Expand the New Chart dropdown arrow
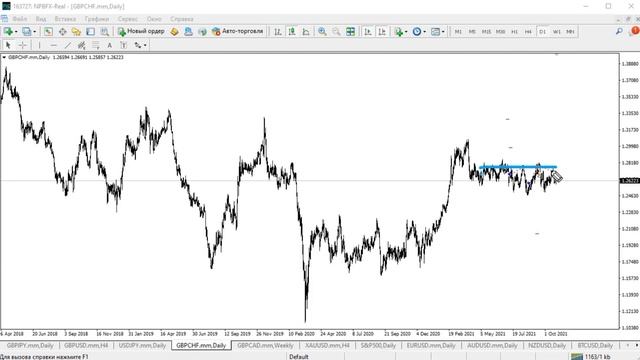The height and width of the screenshot is (360, 640). 16,32
